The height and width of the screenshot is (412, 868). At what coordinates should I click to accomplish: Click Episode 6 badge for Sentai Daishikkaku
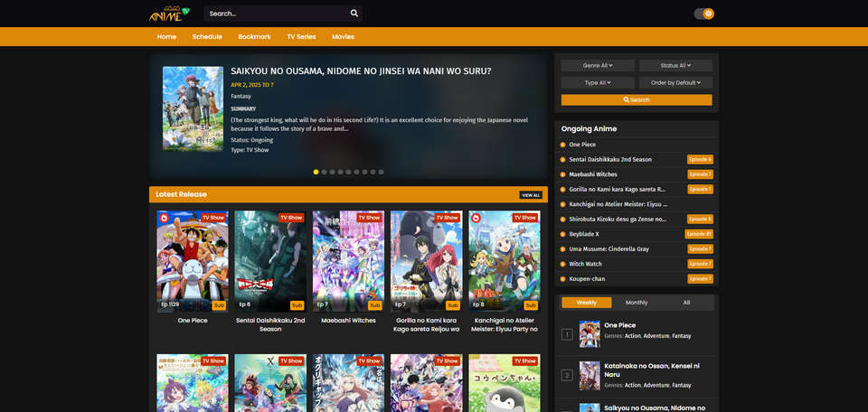click(700, 160)
